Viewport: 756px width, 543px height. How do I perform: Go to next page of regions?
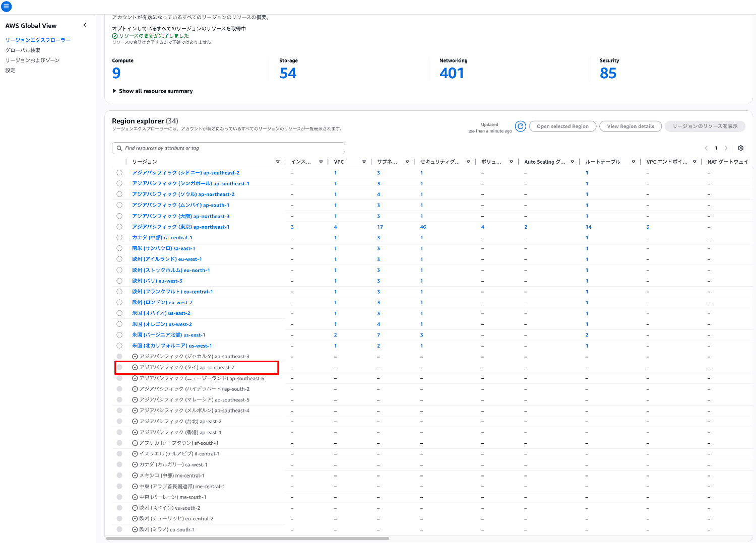726,148
